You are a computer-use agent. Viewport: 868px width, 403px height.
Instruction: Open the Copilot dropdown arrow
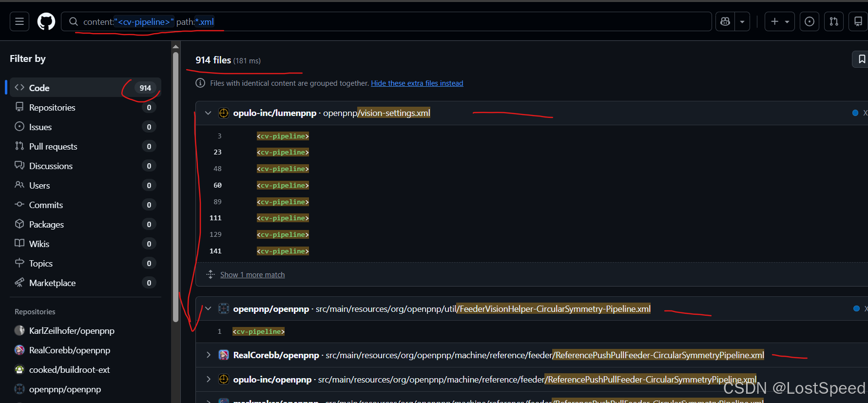pos(742,21)
